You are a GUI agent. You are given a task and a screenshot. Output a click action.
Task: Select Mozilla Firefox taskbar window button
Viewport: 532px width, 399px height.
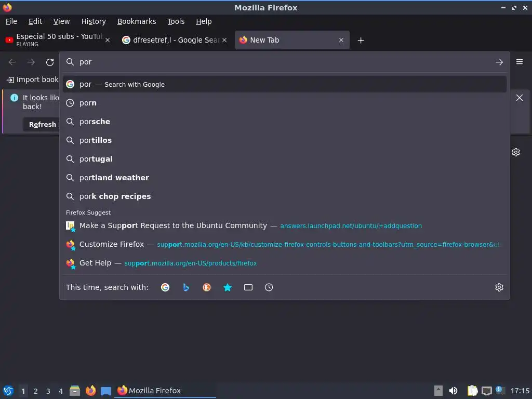pyautogui.click(x=166, y=391)
